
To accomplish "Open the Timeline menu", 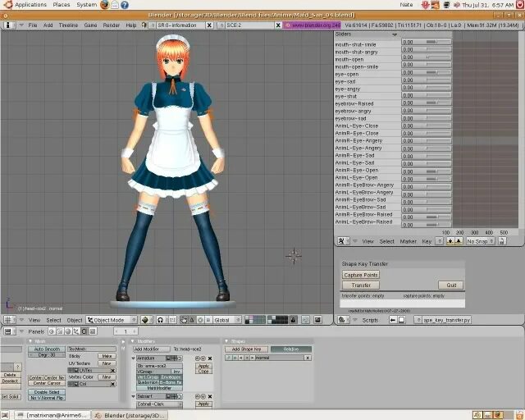I will pyautogui.click(x=68, y=25).
